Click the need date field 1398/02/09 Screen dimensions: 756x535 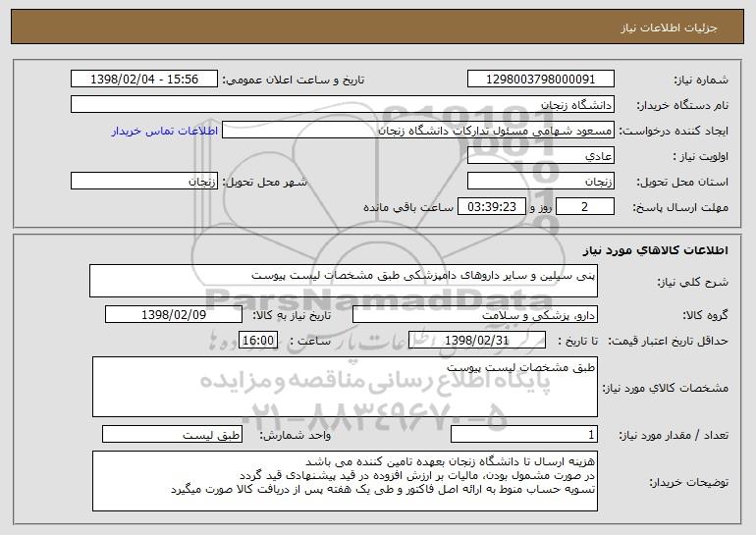pos(174,315)
